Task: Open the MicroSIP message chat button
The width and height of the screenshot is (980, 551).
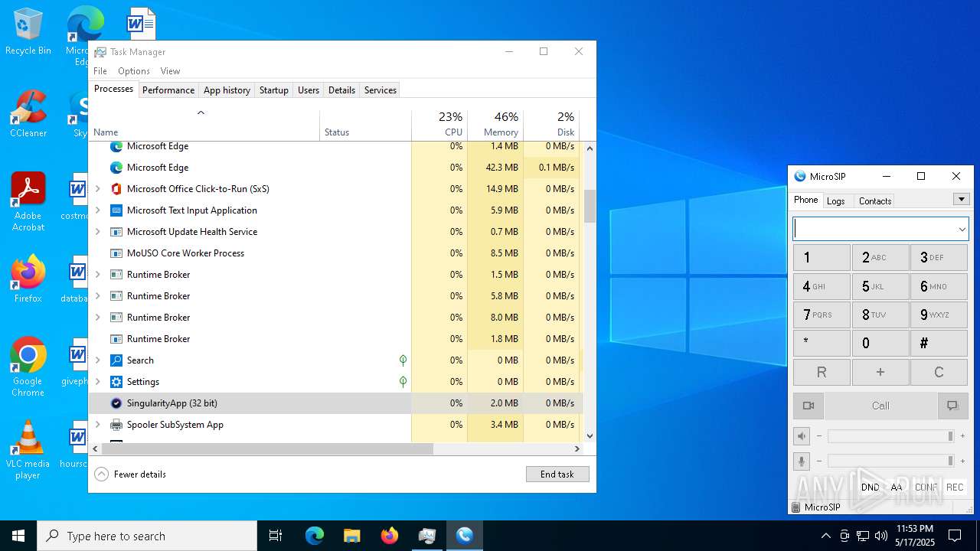Action: tap(952, 406)
